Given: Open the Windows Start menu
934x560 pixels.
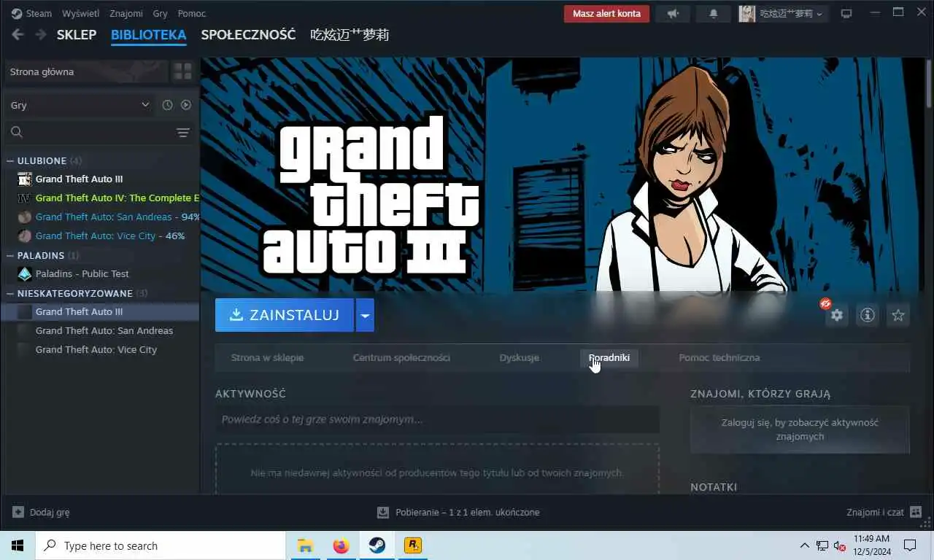Looking at the screenshot, I should pyautogui.click(x=18, y=545).
